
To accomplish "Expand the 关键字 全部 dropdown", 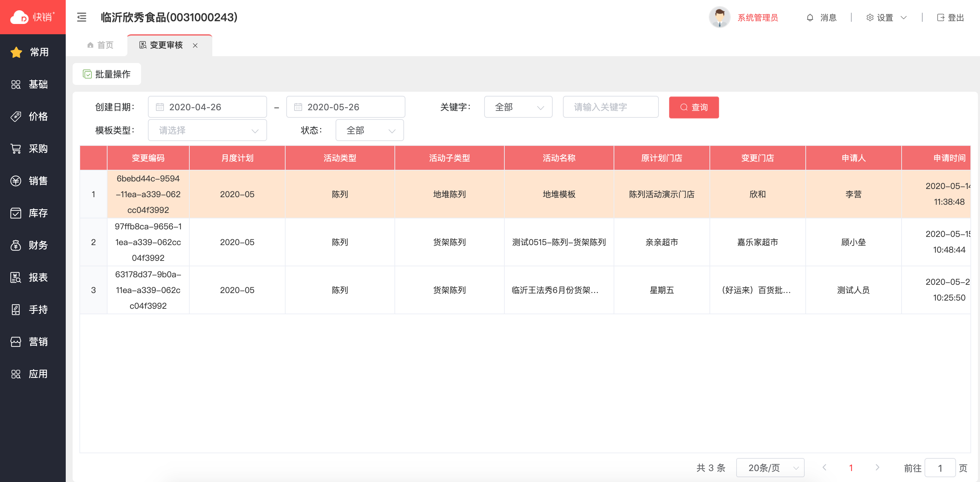I will pyautogui.click(x=518, y=107).
